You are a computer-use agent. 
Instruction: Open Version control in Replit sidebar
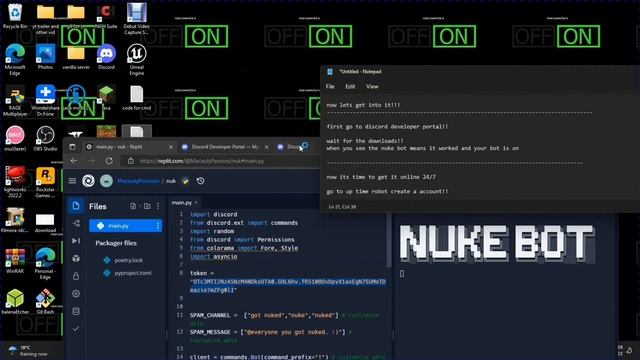coord(76,223)
